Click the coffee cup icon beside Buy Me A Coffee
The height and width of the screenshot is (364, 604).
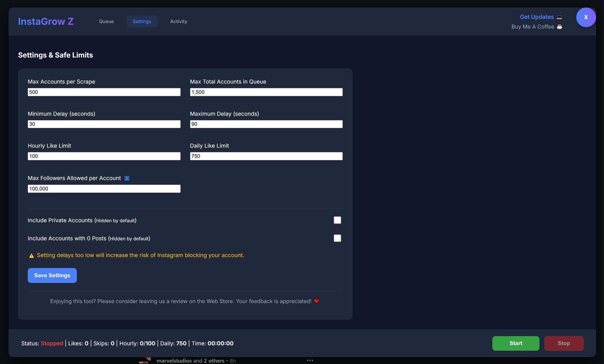point(559,26)
